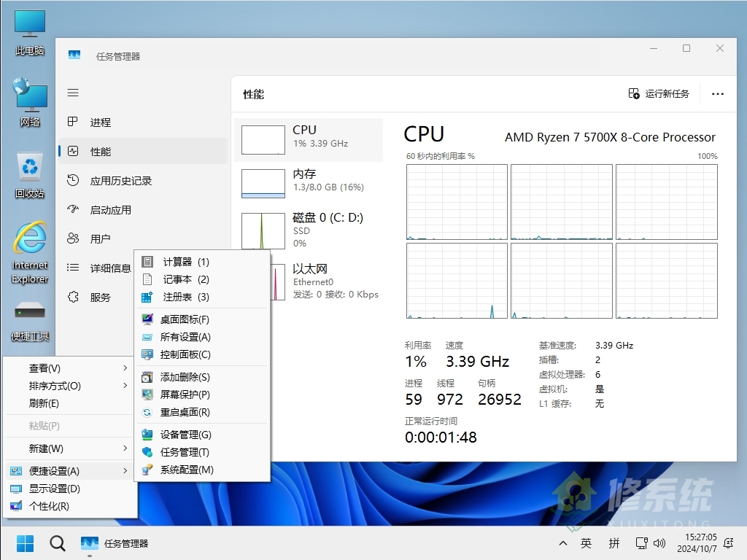Image resolution: width=747 pixels, height=560 pixels.
Task: Open the volume icon in the system tray
Action: click(660, 543)
